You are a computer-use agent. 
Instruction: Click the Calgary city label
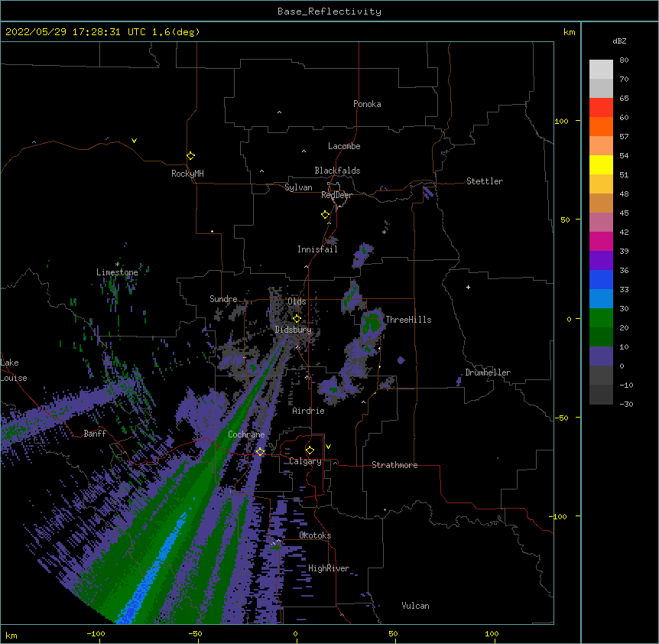tap(305, 461)
